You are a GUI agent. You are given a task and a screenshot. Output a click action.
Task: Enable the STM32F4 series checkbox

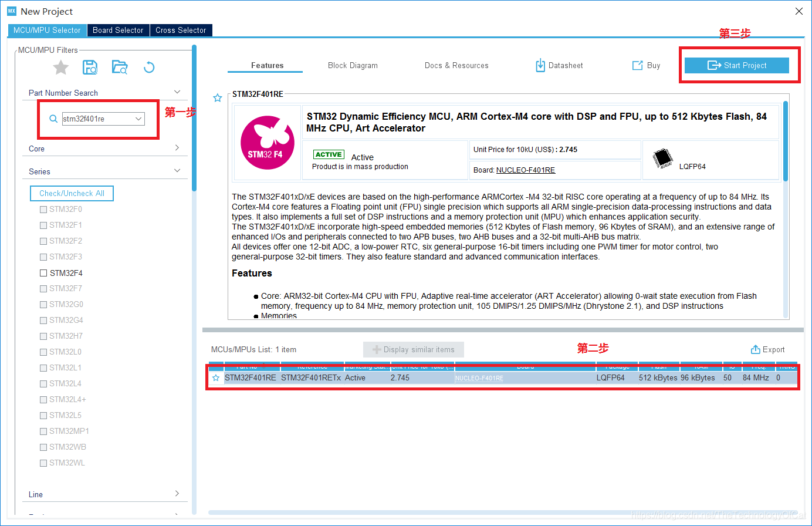coord(43,273)
